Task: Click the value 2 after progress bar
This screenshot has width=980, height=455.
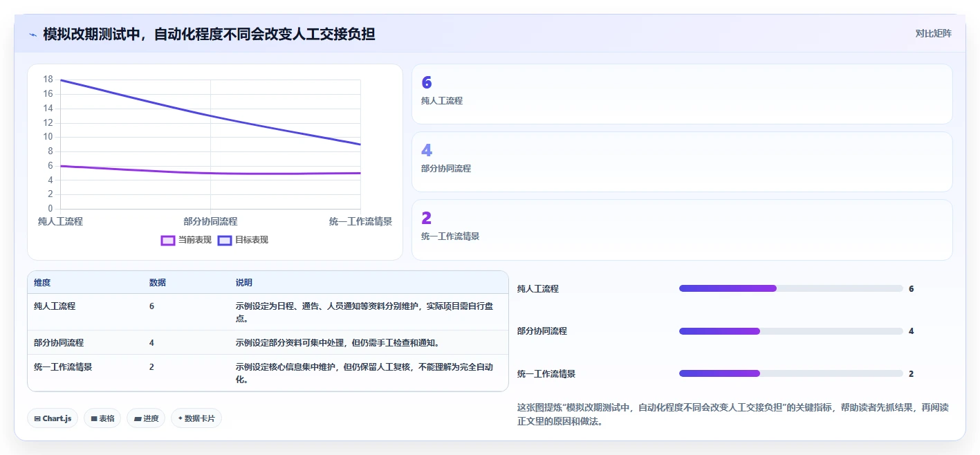Action: tap(912, 374)
